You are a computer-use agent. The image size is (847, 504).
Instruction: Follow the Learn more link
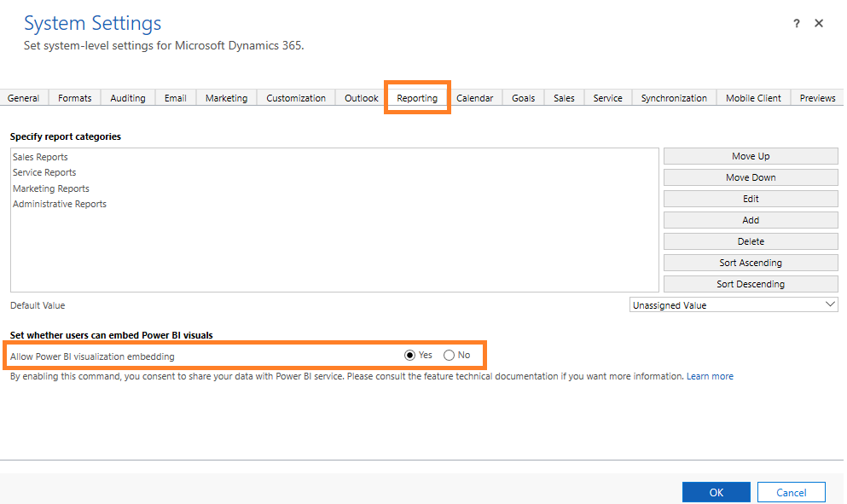pyautogui.click(x=710, y=377)
